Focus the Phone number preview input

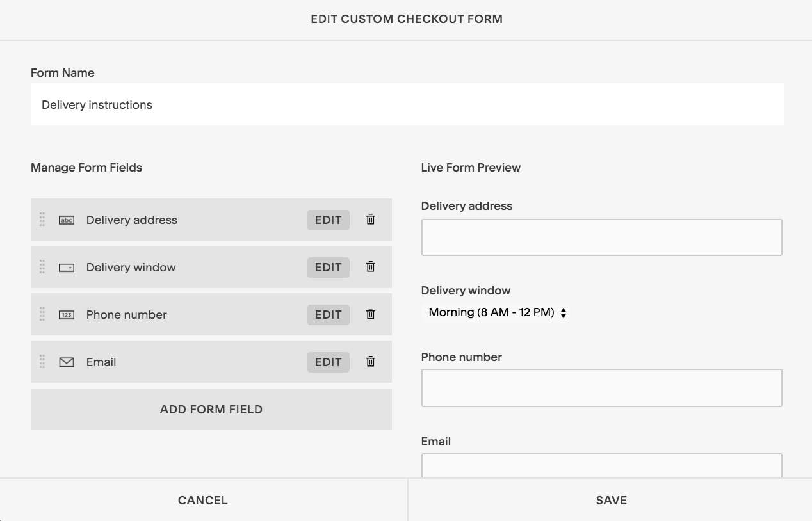click(x=601, y=388)
